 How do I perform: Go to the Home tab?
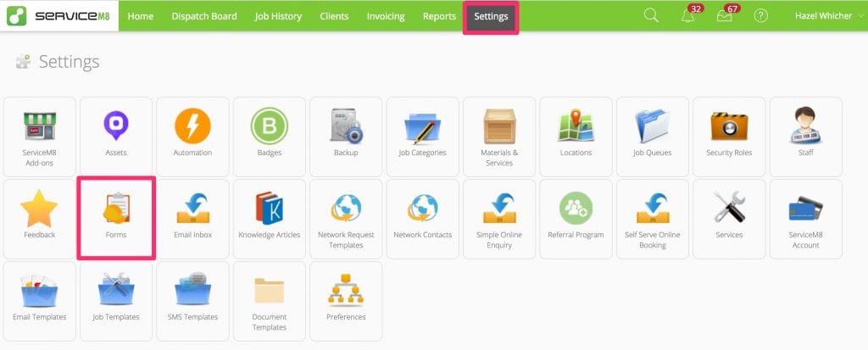click(x=141, y=16)
